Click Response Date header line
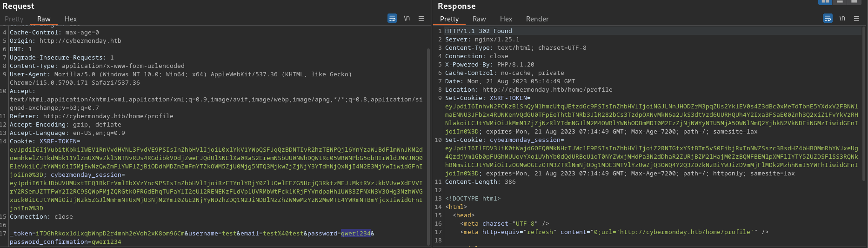This screenshot has width=868, height=248. [x=510, y=81]
